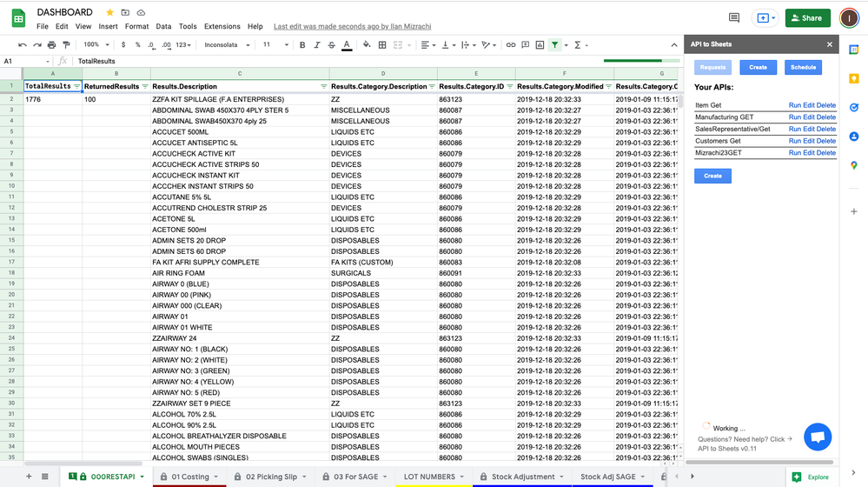Toggle strikethrough formatting

point(332,45)
